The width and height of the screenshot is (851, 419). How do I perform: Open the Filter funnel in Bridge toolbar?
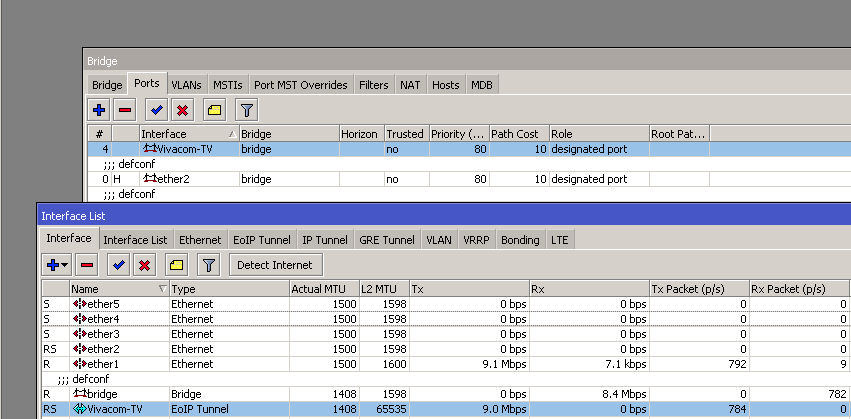point(246,110)
